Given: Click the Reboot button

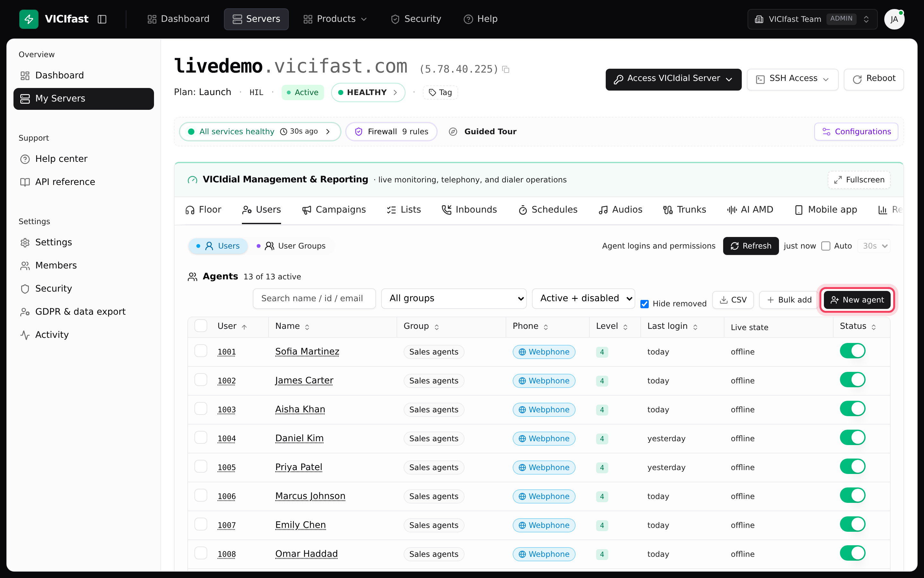Looking at the screenshot, I should pos(874,79).
